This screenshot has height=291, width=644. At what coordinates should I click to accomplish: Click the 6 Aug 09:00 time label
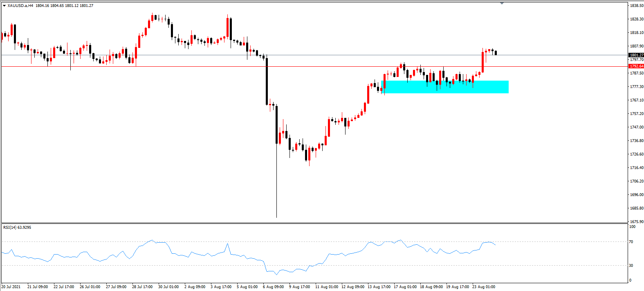(x=273, y=287)
